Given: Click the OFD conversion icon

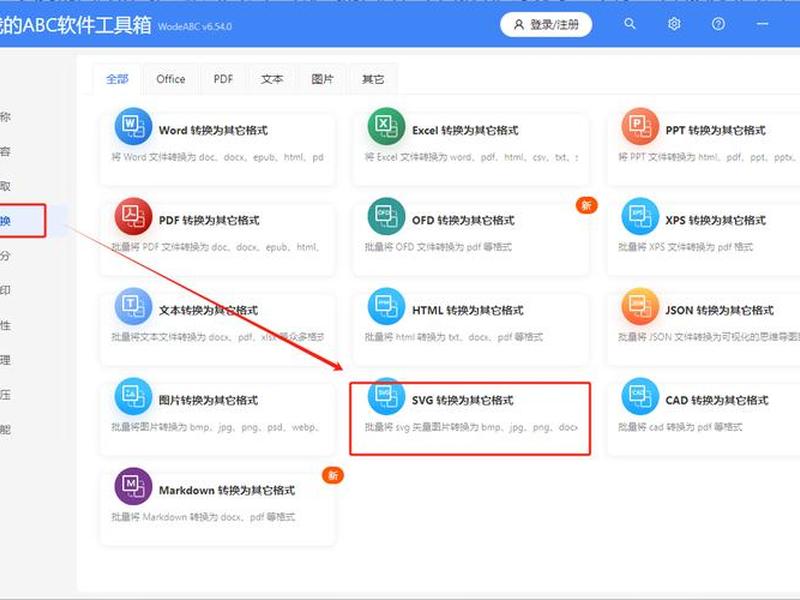Looking at the screenshot, I should click(386, 216).
